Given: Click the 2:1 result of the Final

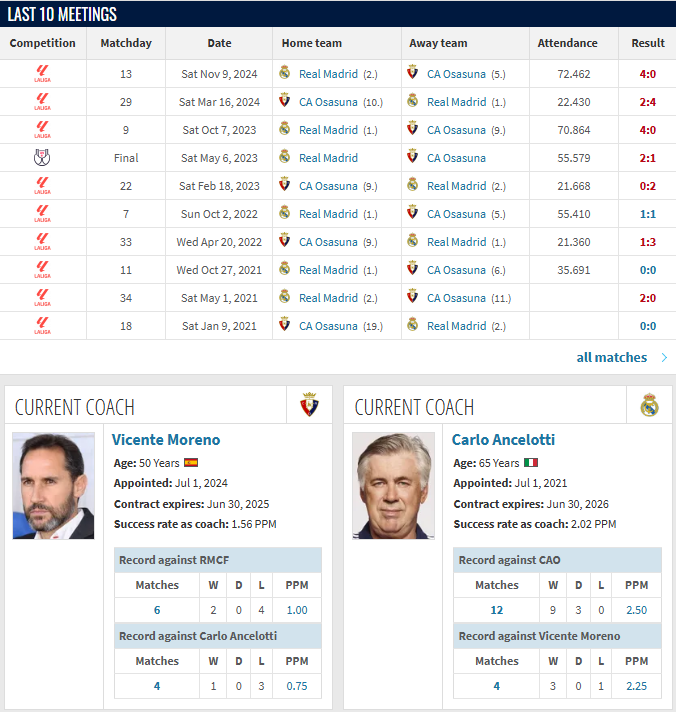Looking at the screenshot, I should pos(648,158).
